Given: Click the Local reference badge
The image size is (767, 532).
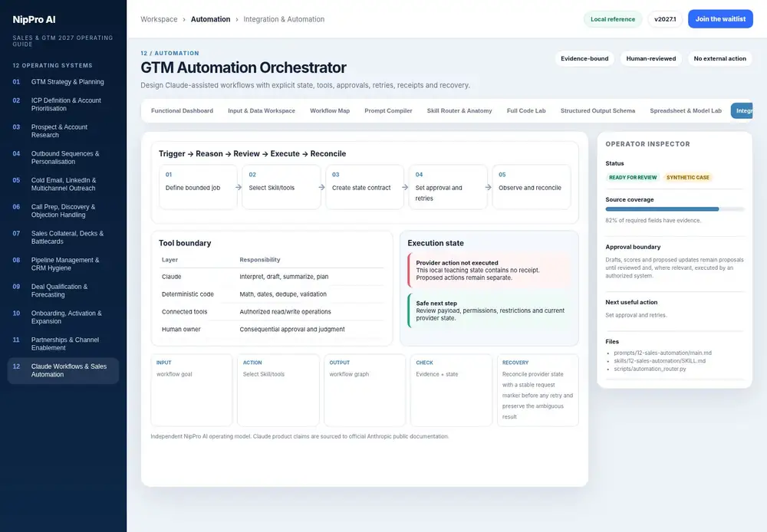Looking at the screenshot, I should click(612, 19).
